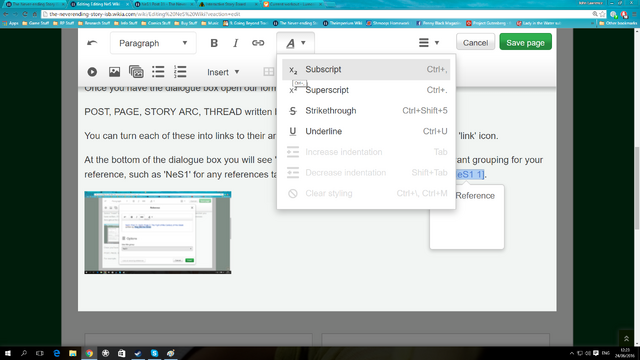This screenshot has height=360, width=640.
Task: Click the green Save page button
Action: pyautogui.click(x=525, y=42)
